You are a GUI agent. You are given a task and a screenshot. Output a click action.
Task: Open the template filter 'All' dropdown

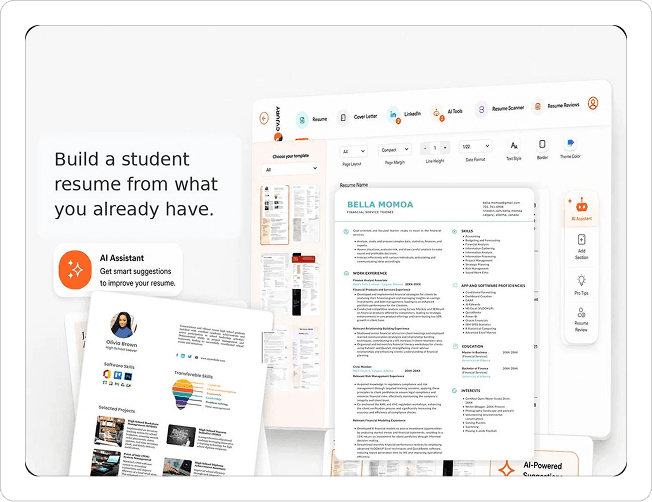click(290, 169)
